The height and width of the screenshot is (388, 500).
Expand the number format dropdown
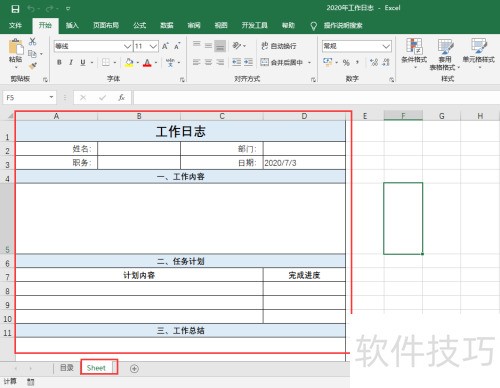click(x=386, y=46)
